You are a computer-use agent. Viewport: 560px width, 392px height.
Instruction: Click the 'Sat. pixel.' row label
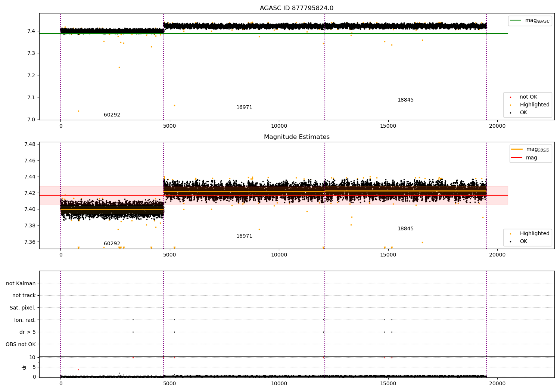pyautogui.click(x=23, y=308)
